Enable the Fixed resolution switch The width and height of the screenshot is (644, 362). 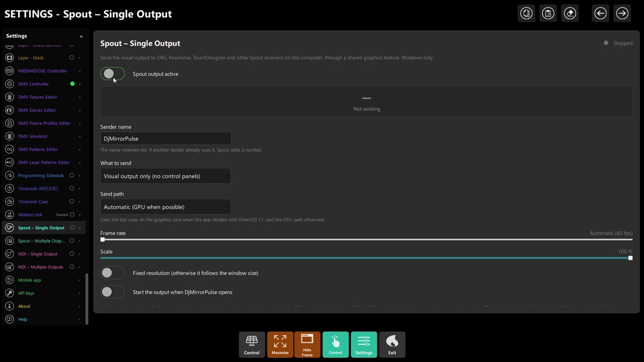tap(112, 273)
